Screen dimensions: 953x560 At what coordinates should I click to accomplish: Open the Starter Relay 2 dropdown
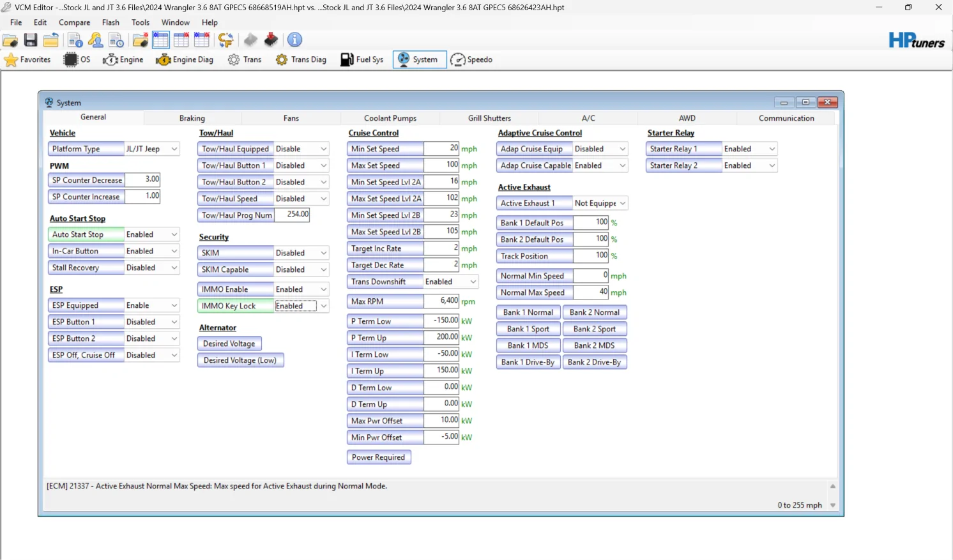tap(772, 166)
